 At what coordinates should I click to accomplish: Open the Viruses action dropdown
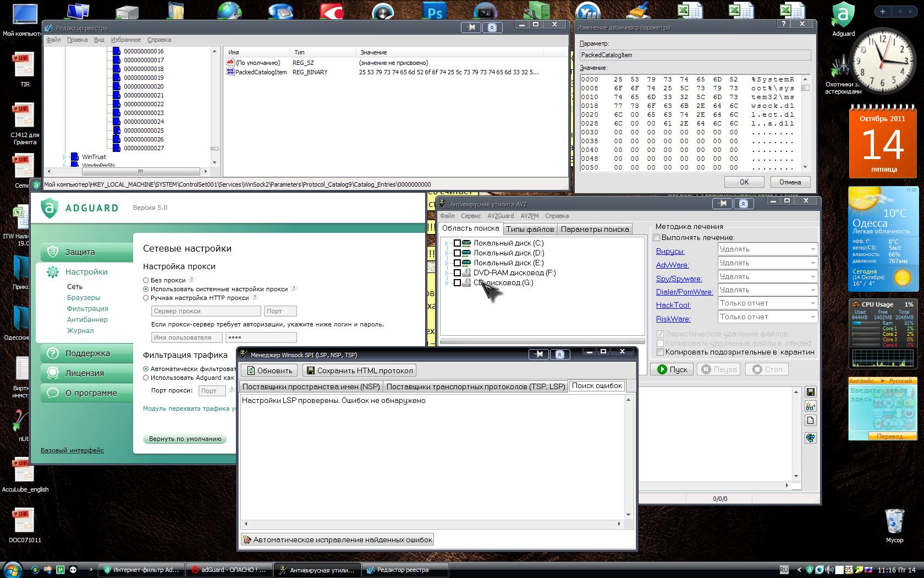tap(767, 249)
